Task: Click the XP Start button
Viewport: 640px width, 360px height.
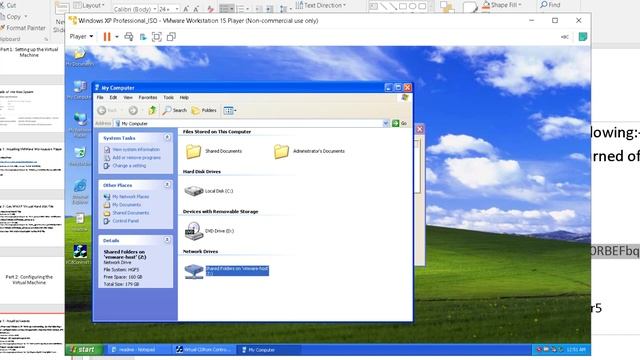Action: [x=84, y=349]
